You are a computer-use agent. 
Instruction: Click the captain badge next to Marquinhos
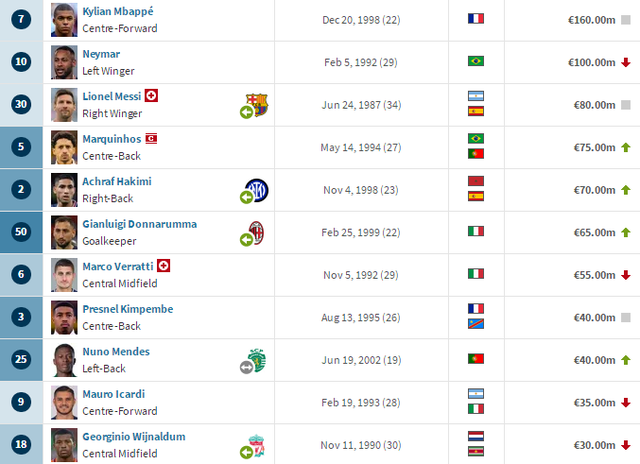pos(151,139)
